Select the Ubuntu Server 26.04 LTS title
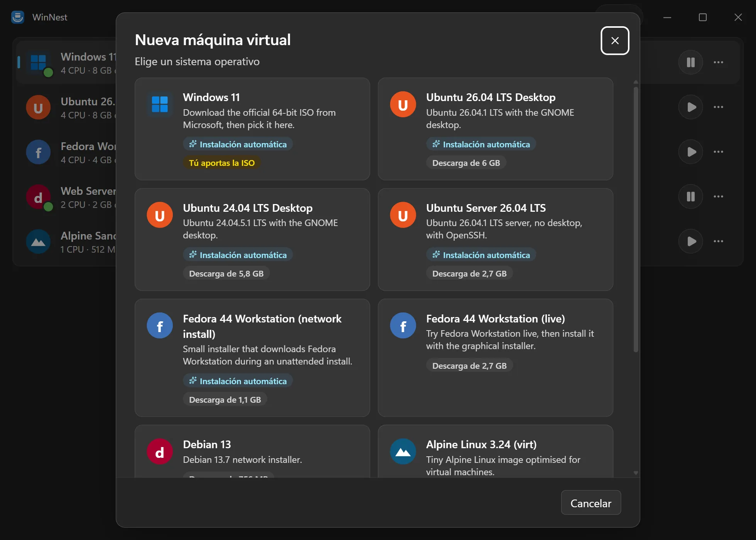 [x=486, y=208]
